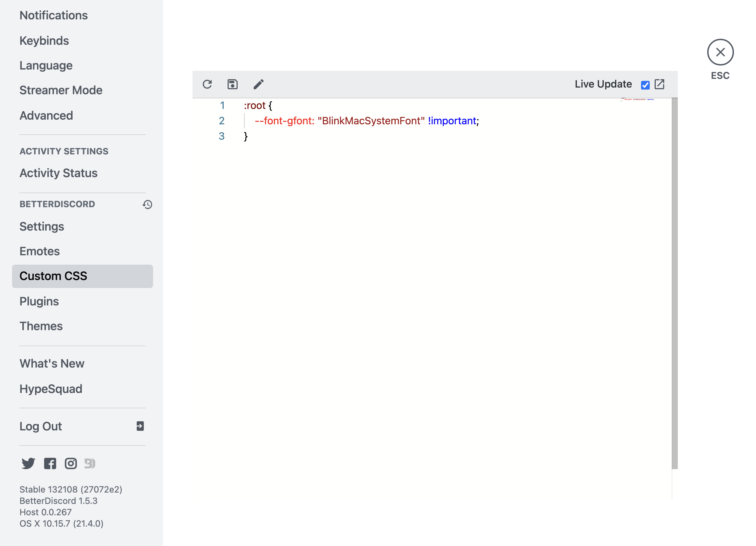The height and width of the screenshot is (546, 756).
Task: Toggle the Live Update checkbox
Action: [x=645, y=85]
